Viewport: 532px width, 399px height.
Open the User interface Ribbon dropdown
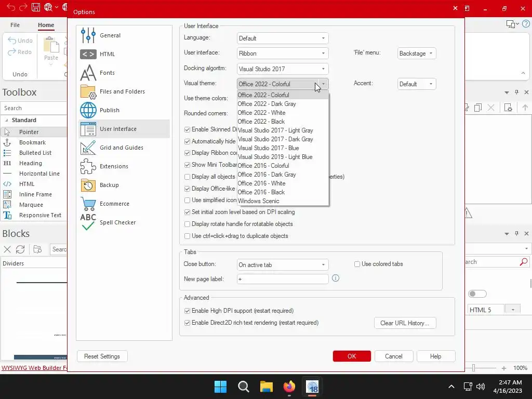coord(283,54)
